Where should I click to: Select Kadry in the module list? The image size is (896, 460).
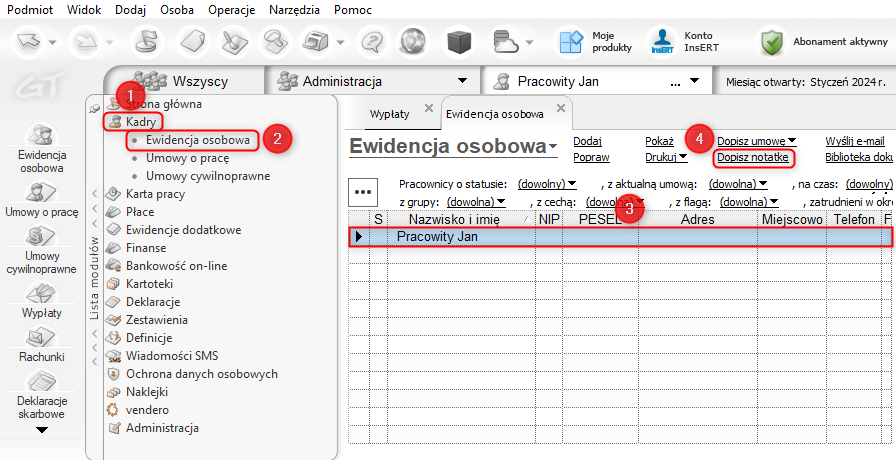[141, 122]
